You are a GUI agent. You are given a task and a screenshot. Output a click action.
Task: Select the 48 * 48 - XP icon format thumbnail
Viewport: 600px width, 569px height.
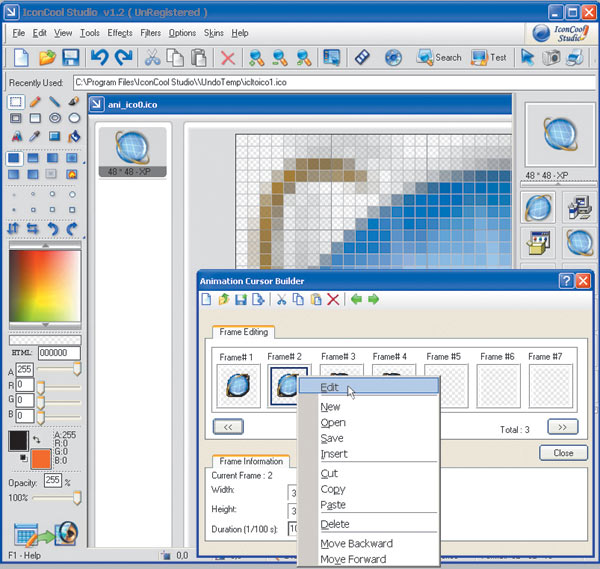[132, 152]
